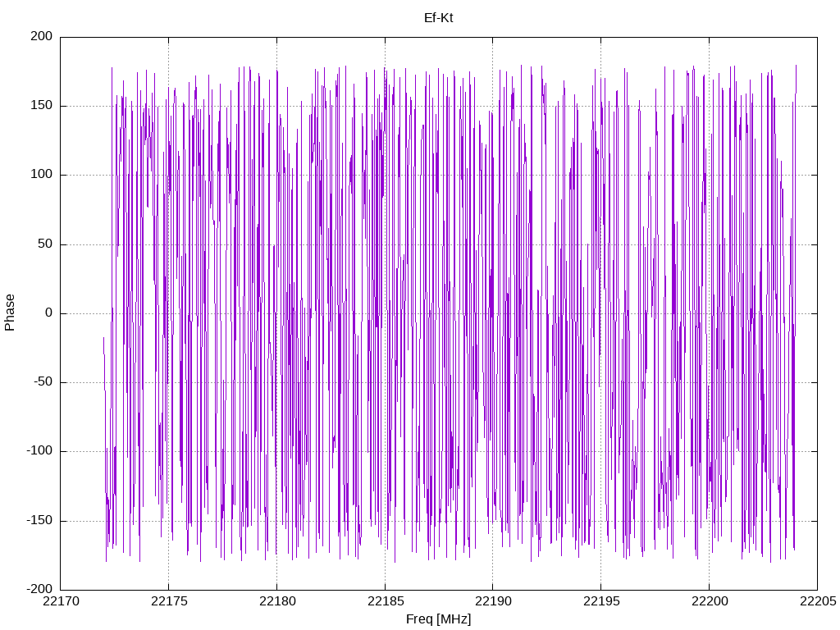The height and width of the screenshot is (630, 840).
Task: Click the 200 y-axis tick label
Action: pyautogui.click(x=42, y=36)
